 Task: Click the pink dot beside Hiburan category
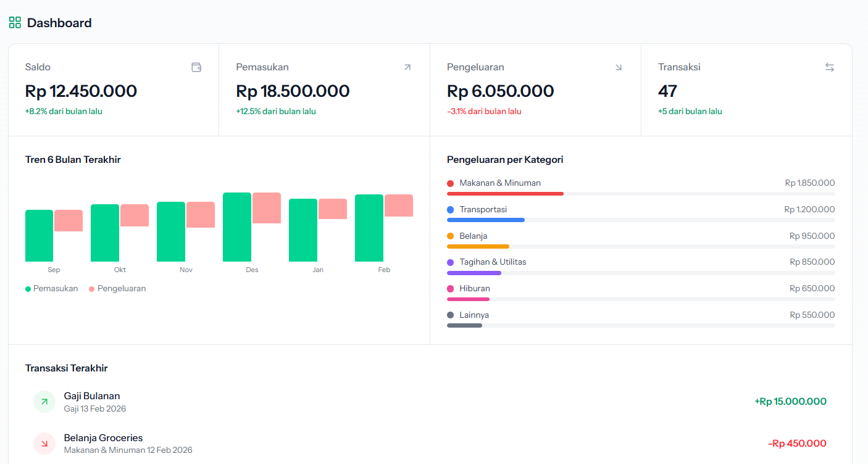click(x=450, y=288)
